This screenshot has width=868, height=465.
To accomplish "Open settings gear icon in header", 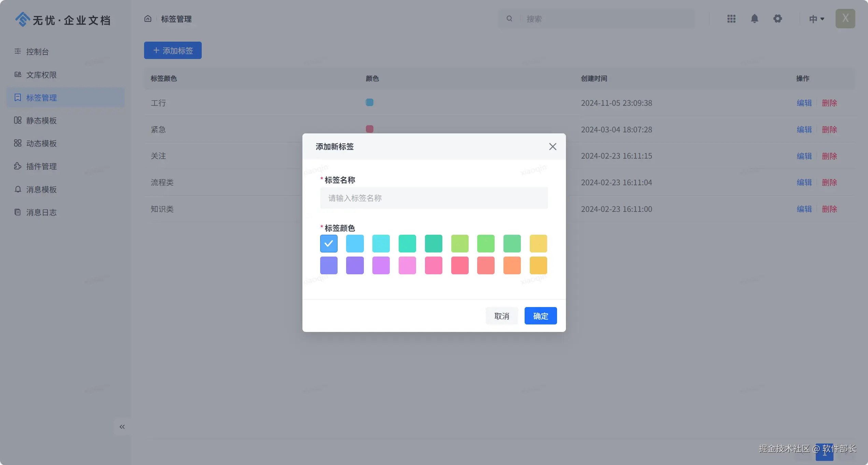I will [x=778, y=19].
